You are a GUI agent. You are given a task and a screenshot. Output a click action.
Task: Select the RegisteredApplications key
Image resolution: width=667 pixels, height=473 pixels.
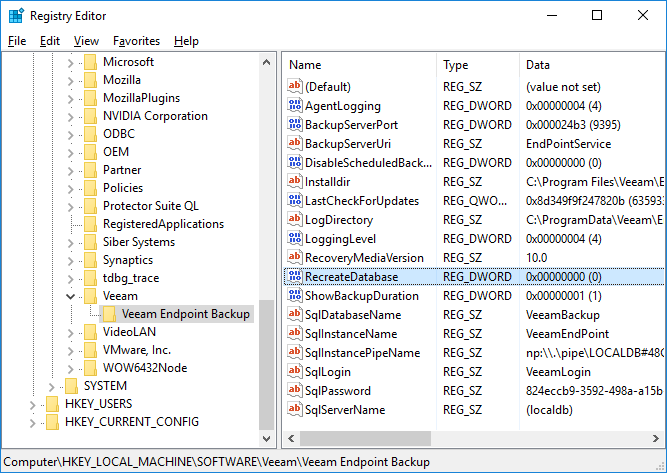tap(163, 224)
